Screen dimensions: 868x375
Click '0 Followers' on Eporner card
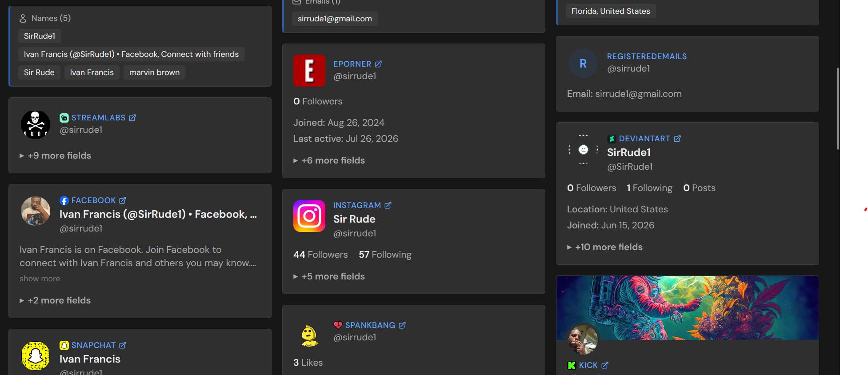pos(318,101)
